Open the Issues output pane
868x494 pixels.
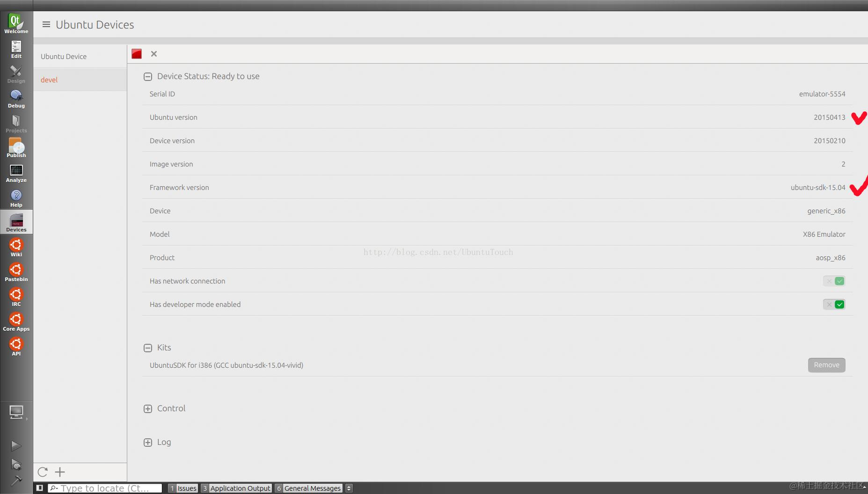pyautogui.click(x=183, y=488)
